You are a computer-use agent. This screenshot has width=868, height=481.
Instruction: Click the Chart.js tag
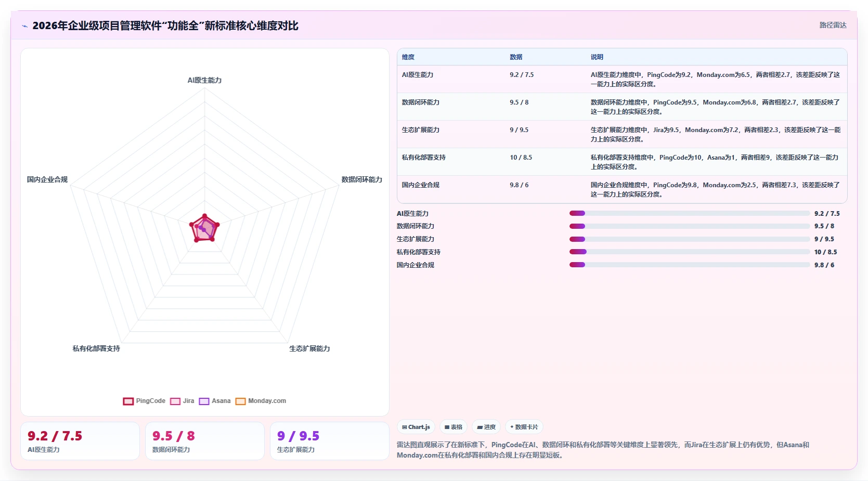pyautogui.click(x=416, y=427)
